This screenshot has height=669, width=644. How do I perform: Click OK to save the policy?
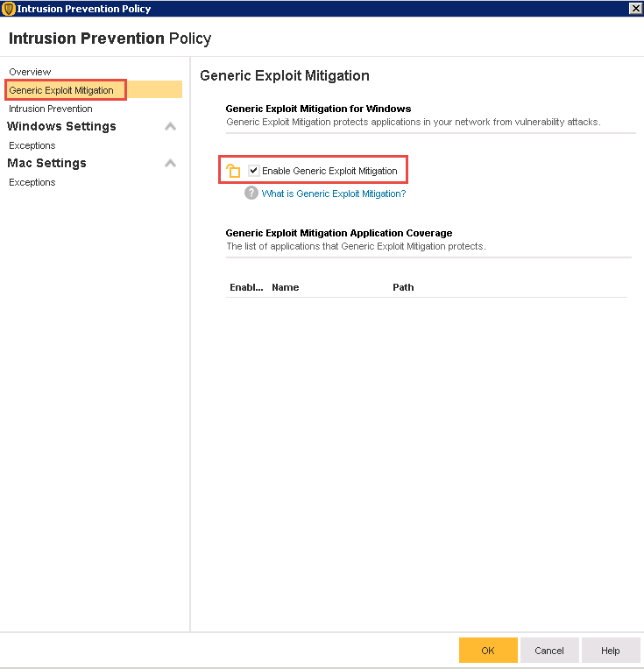pyautogui.click(x=488, y=651)
